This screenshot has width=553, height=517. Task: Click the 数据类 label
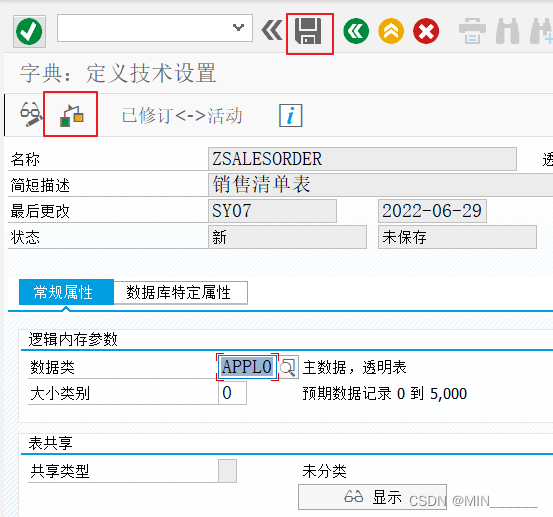pyautogui.click(x=53, y=367)
